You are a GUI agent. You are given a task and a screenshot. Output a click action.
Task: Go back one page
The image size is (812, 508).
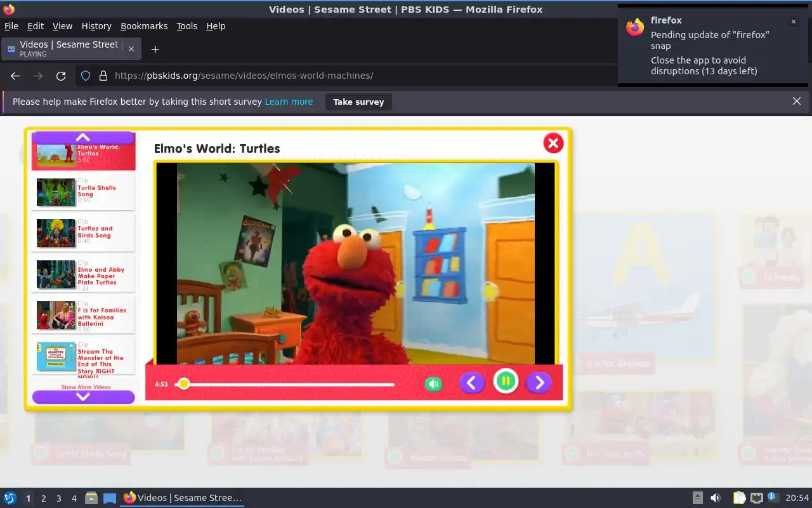15,76
